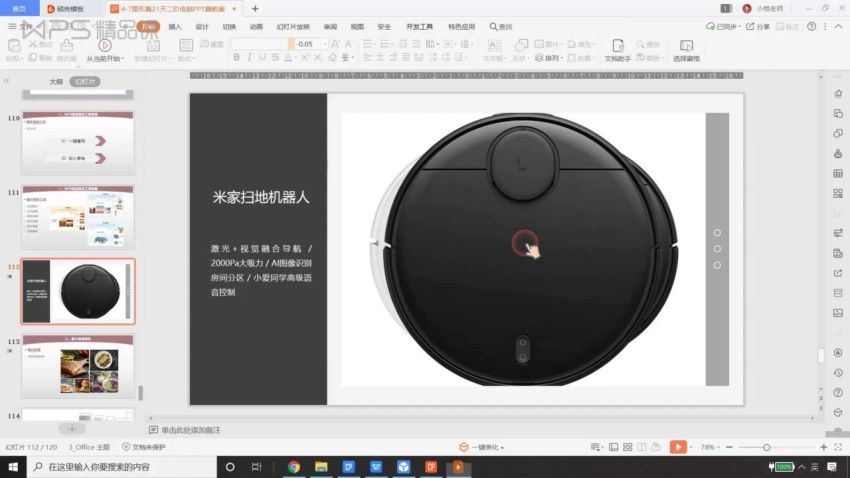Click the robot vacuum image on slide
Viewport: 850px width, 478px height.
523,249
